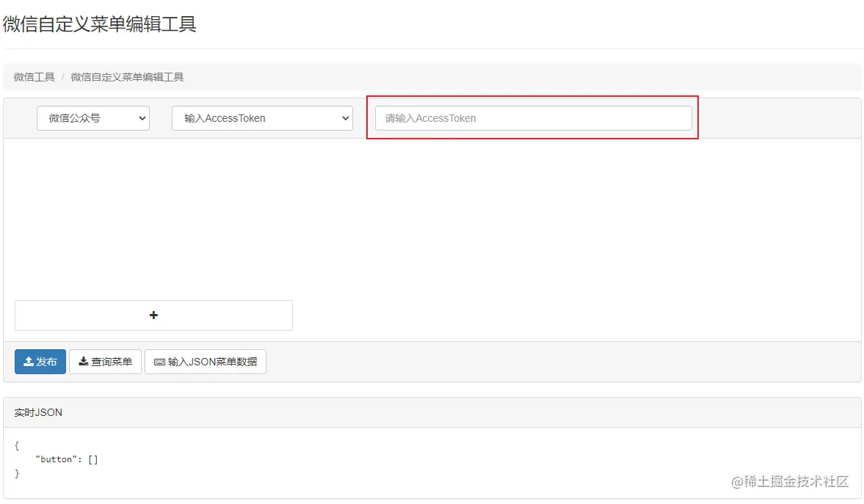Click the 实时JSON panel header
Image resolution: width=864 pixels, height=504 pixels.
432,412
